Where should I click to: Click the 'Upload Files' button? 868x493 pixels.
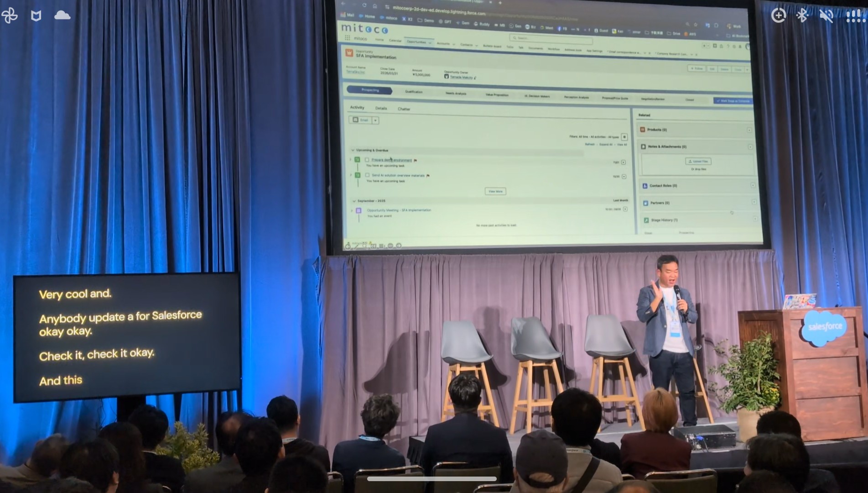pyautogui.click(x=698, y=162)
